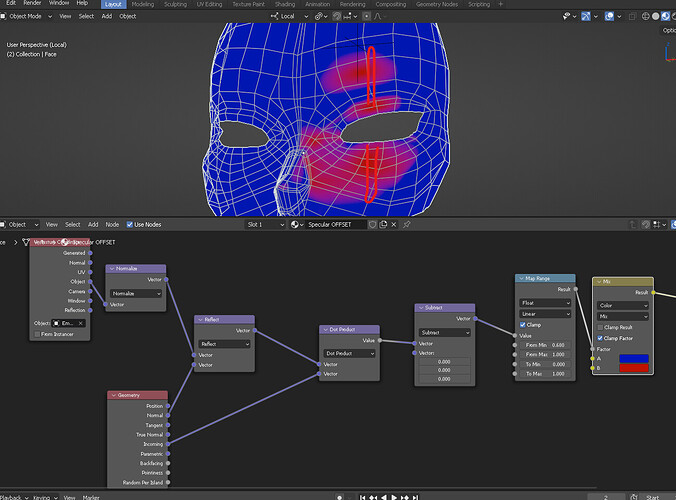Play the animation forward

(394, 497)
